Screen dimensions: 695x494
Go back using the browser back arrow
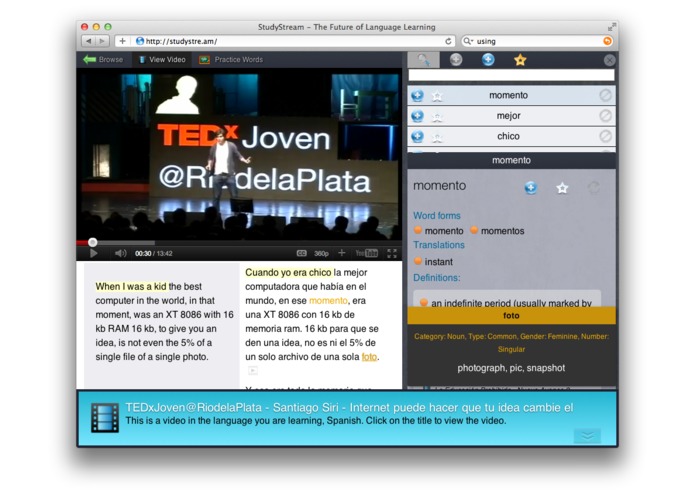89,41
